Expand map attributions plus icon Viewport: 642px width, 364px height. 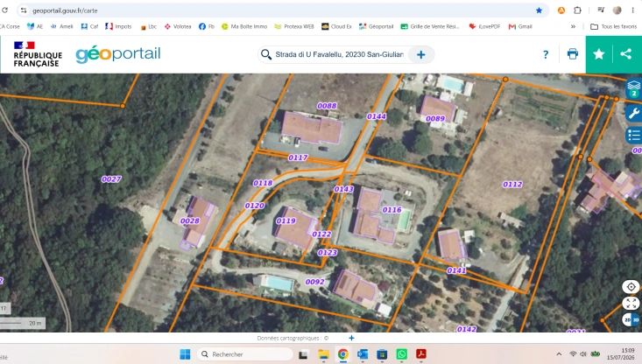point(351,338)
